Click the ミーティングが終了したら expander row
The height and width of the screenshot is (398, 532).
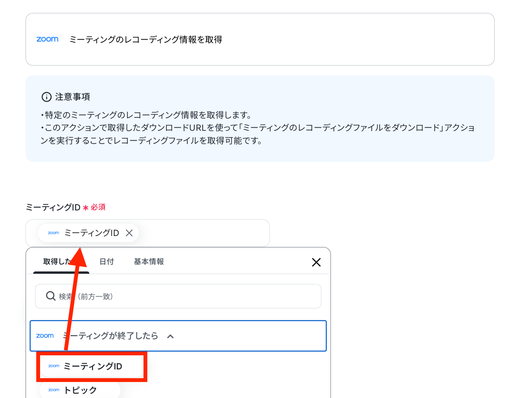(178, 336)
